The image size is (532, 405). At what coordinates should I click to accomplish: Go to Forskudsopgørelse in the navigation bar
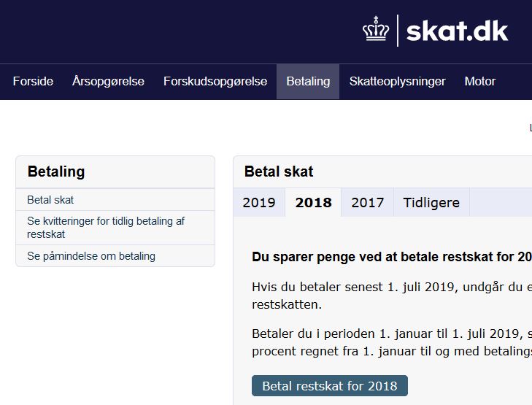[215, 82]
